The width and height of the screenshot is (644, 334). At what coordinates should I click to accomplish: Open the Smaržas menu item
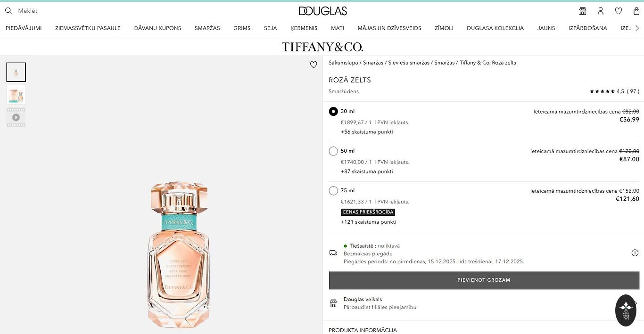click(x=207, y=28)
